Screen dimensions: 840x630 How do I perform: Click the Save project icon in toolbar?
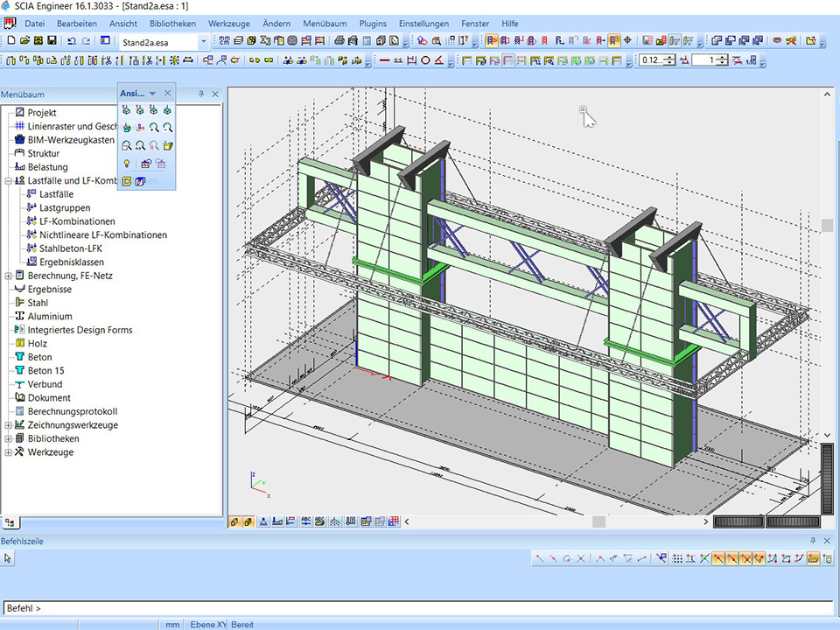[x=52, y=41]
